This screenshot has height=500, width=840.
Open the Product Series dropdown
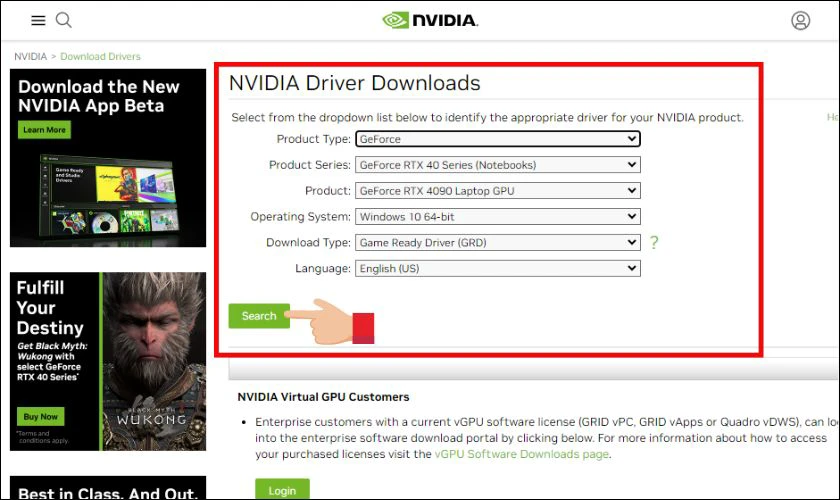click(x=498, y=165)
